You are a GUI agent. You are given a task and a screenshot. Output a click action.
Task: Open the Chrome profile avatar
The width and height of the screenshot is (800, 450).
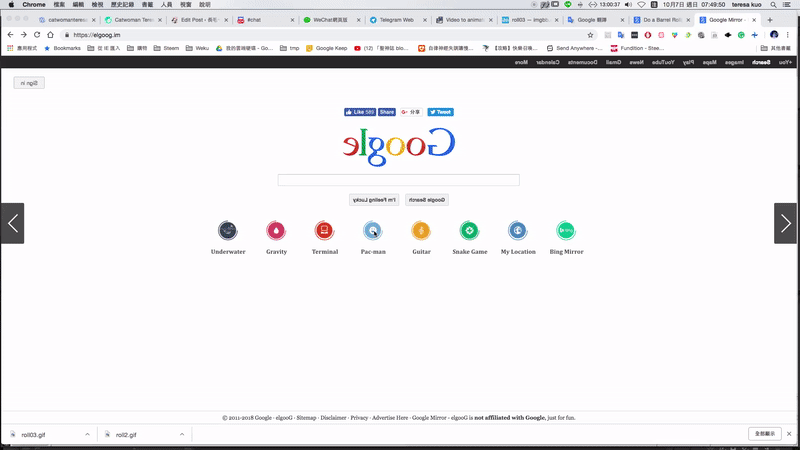coord(774,35)
